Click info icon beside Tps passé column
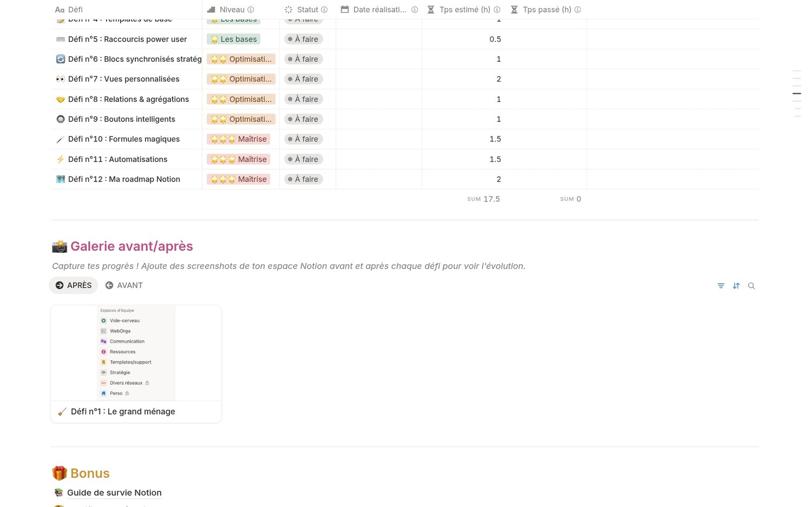Image resolution: width=812 pixels, height=507 pixels. coord(578,10)
